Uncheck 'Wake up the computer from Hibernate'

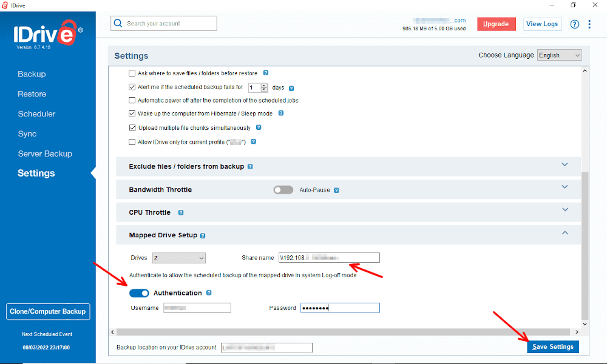[x=132, y=113]
